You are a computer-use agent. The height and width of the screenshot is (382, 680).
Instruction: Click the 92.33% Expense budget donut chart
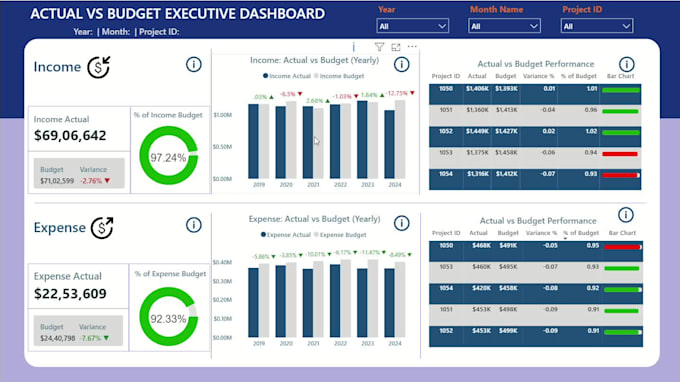click(x=168, y=317)
